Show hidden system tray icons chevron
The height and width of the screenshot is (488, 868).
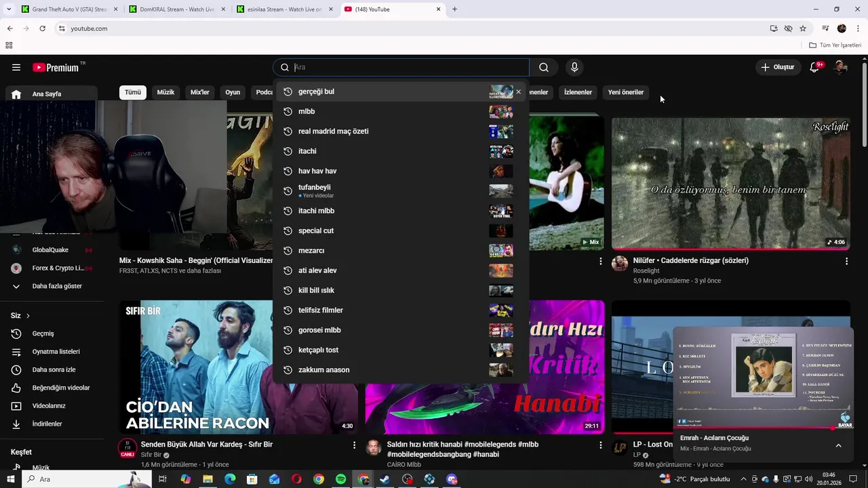click(x=743, y=479)
